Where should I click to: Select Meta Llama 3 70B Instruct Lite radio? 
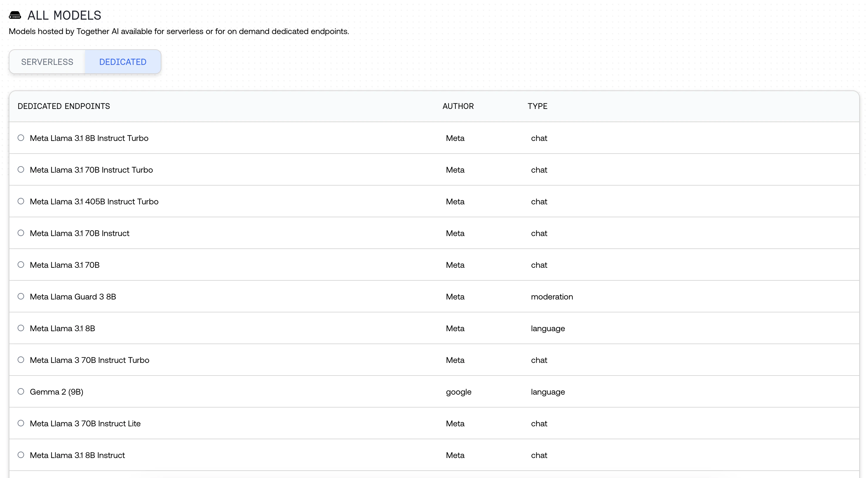[21, 423]
